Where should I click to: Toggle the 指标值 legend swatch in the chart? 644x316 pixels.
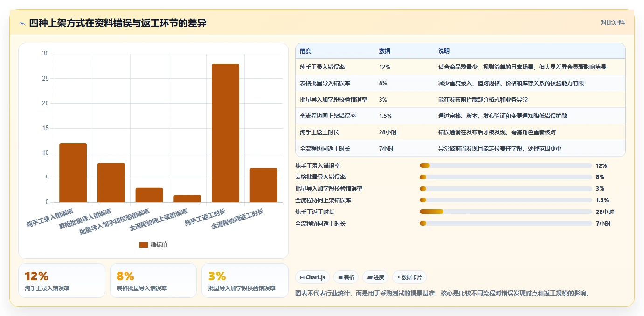point(144,245)
